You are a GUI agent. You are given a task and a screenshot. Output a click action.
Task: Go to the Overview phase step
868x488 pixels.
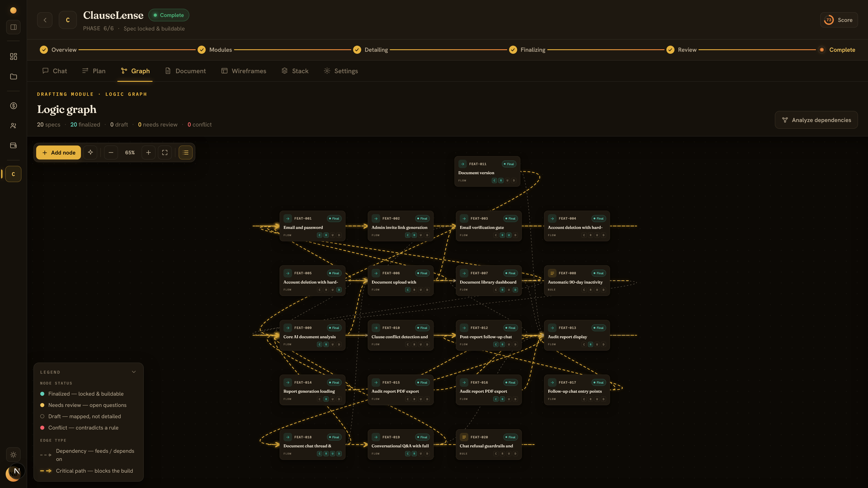click(58, 50)
